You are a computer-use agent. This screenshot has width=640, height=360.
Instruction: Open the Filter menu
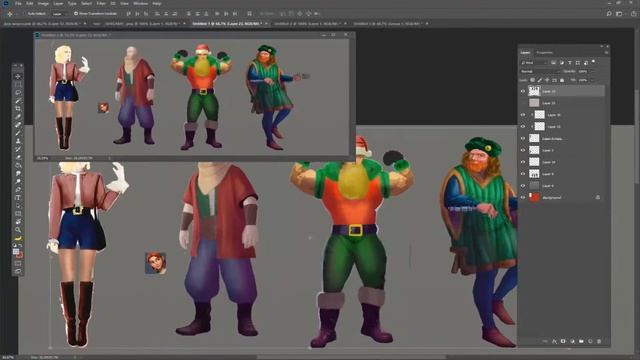pos(101,3)
